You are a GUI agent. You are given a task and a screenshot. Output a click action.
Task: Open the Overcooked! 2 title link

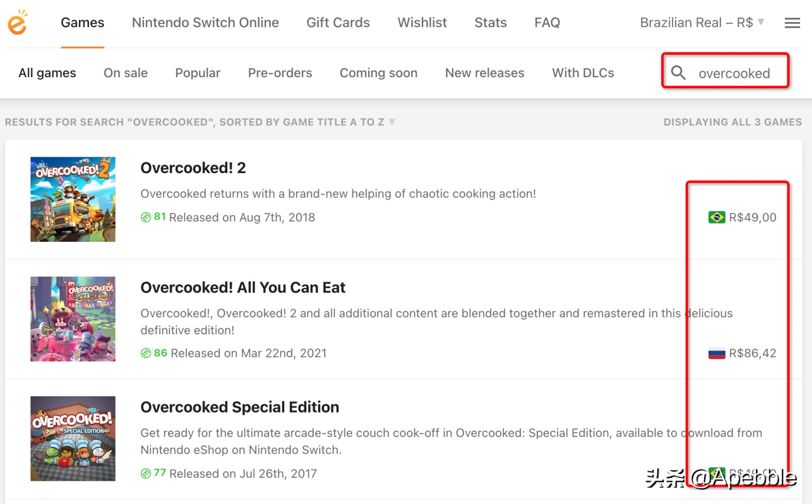tap(193, 168)
